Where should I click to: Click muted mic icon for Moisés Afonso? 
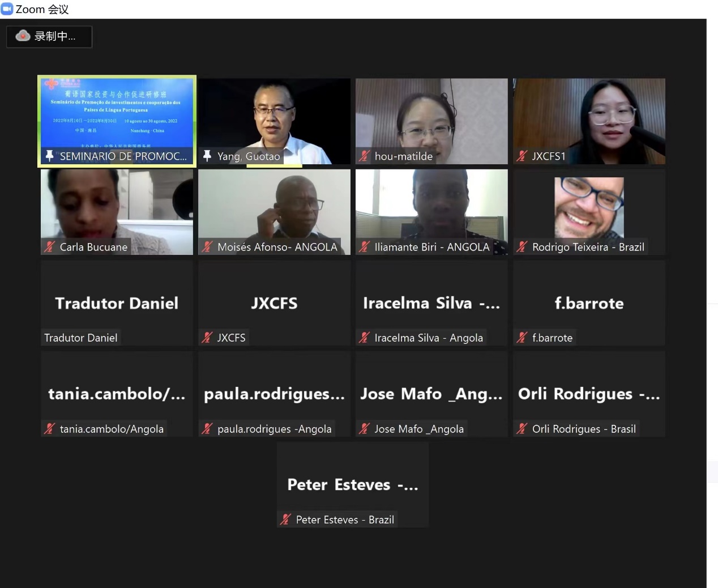coord(207,246)
